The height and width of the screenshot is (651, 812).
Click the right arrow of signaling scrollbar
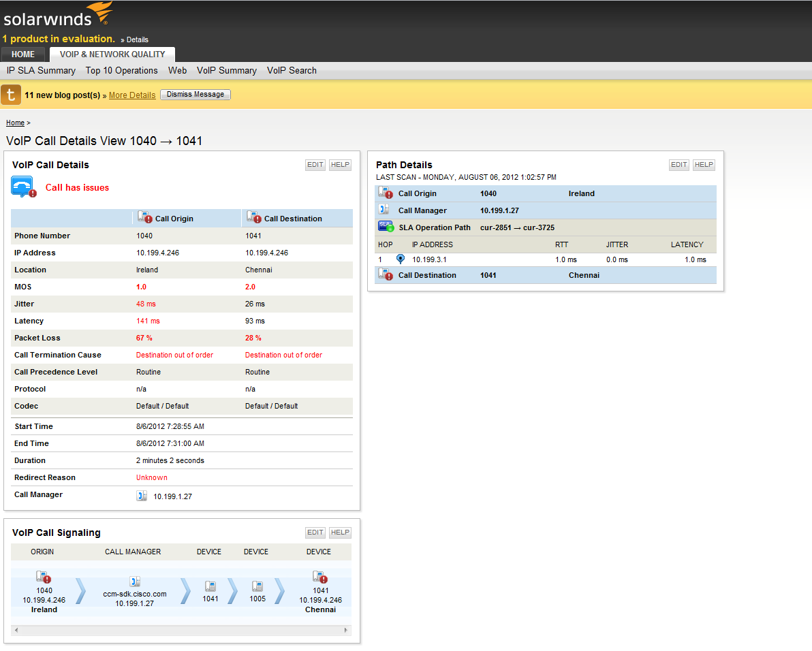click(346, 631)
